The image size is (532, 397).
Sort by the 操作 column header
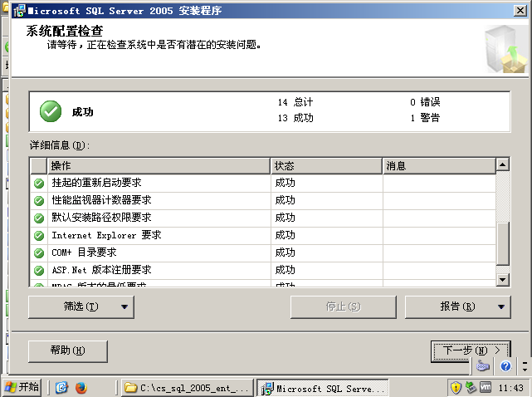click(159, 166)
